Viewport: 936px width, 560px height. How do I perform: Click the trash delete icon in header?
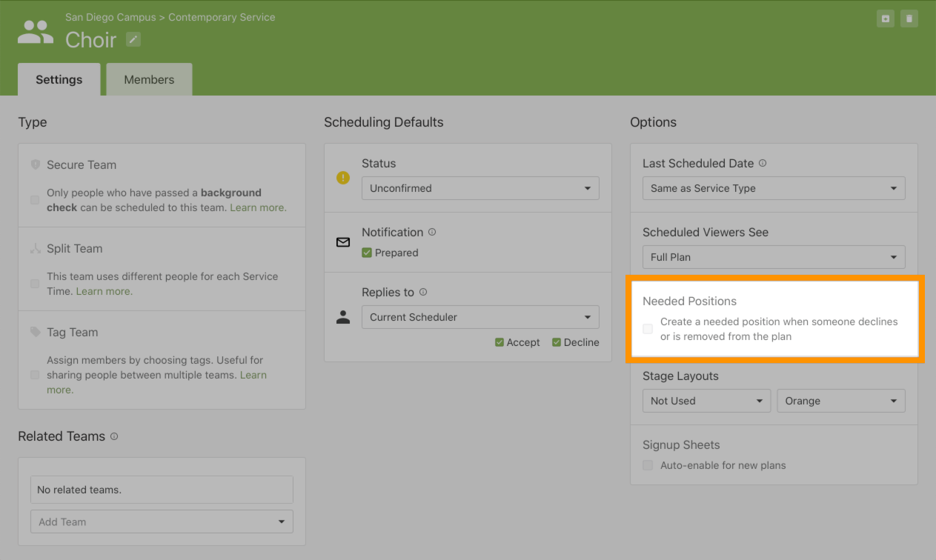pyautogui.click(x=909, y=19)
